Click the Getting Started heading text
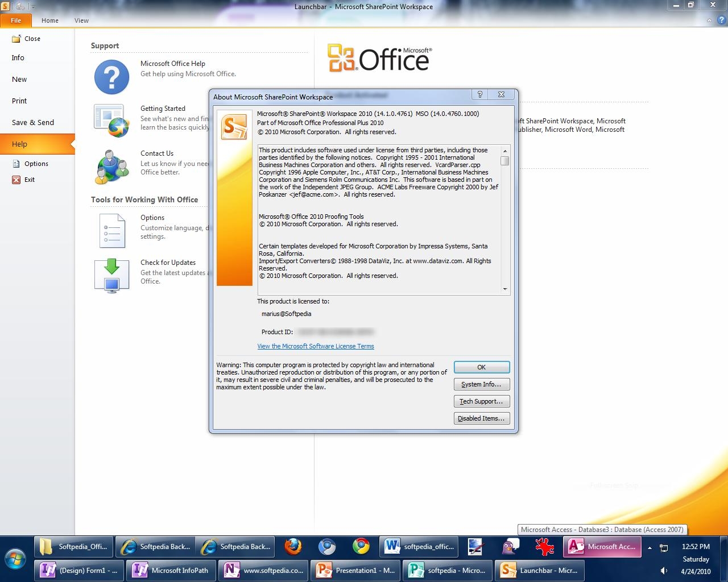The width and height of the screenshot is (728, 582). (x=163, y=109)
